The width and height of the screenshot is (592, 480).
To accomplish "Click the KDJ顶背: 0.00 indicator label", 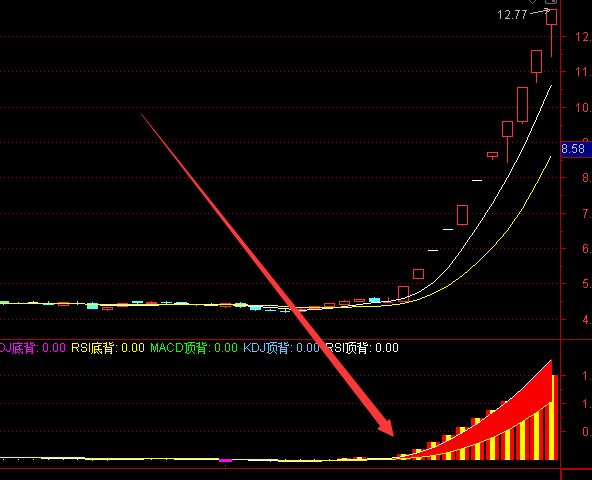I will click(x=281, y=347).
